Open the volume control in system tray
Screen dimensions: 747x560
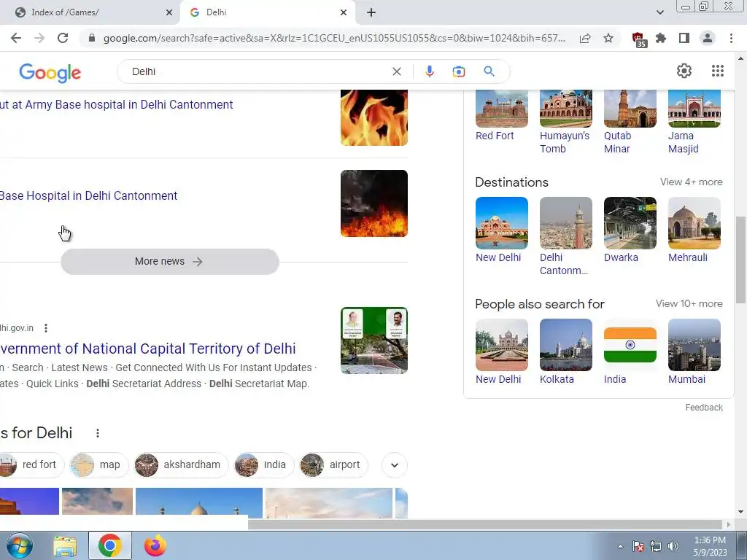click(673, 546)
